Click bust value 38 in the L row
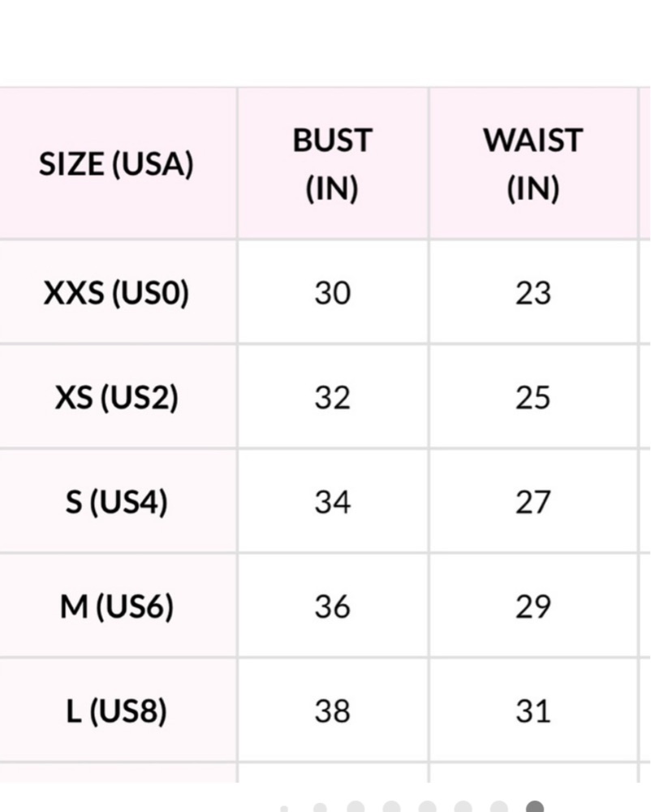This screenshot has width=651, height=812. click(333, 711)
